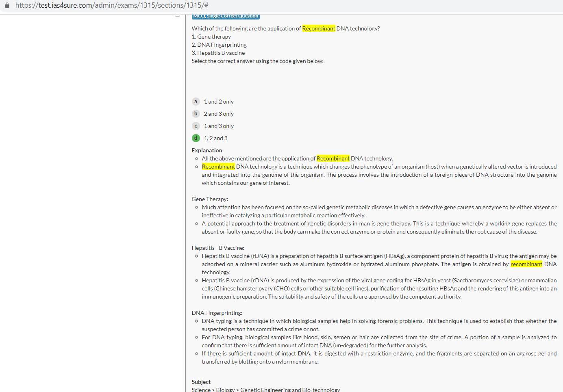The width and height of the screenshot is (563, 392).
Task: Click highlighted 'Recombinant' in the question text
Action: [x=318, y=28]
